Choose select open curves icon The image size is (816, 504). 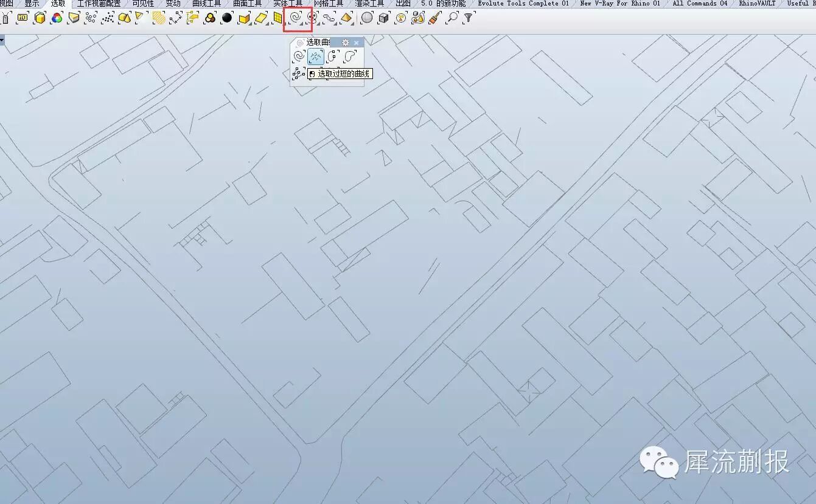[333, 57]
